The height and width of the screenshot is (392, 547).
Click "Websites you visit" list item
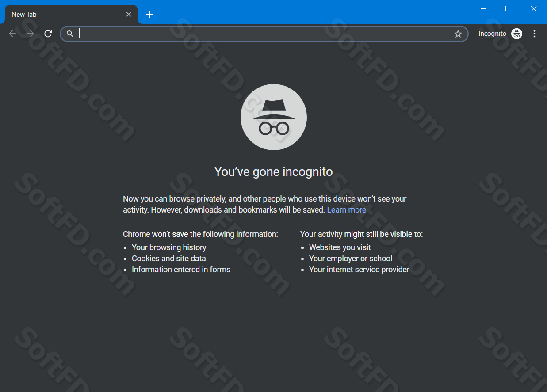coord(340,247)
